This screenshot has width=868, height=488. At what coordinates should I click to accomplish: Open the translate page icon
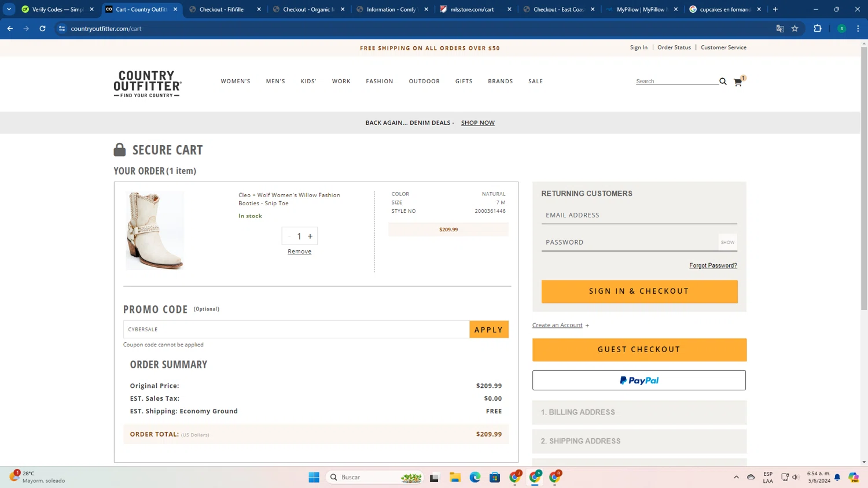[x=780, y=28]
